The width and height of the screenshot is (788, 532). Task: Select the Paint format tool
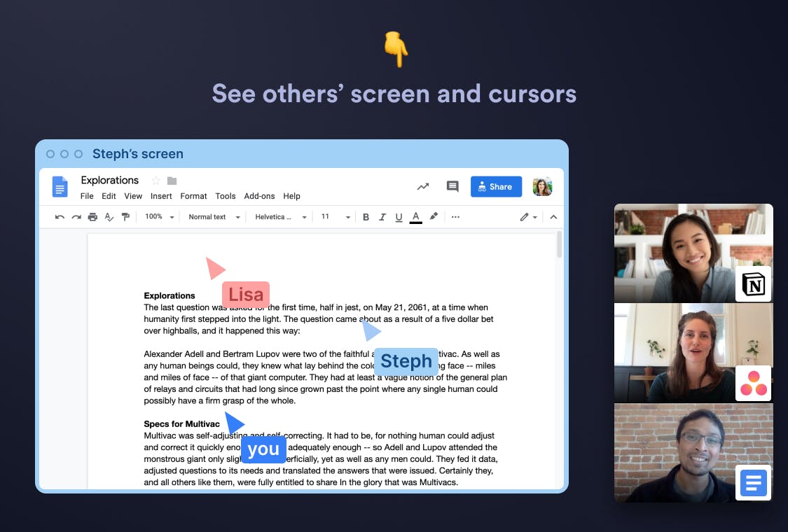126,217
